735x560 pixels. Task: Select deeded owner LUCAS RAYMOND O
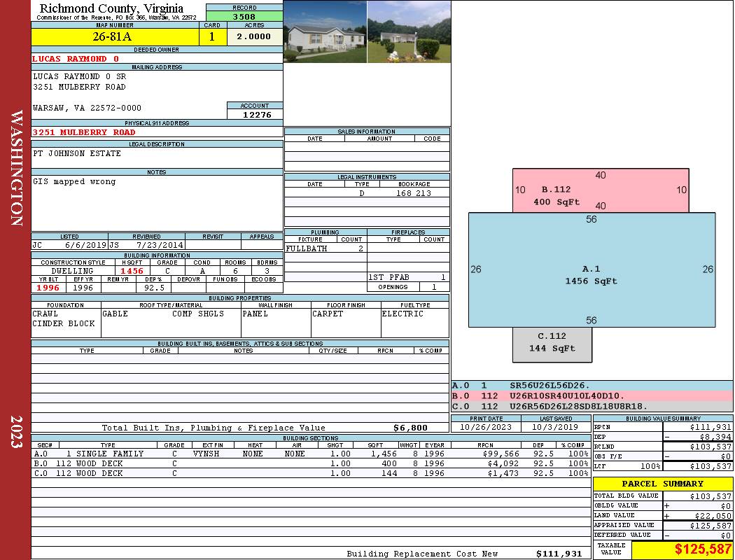[76, 59]
